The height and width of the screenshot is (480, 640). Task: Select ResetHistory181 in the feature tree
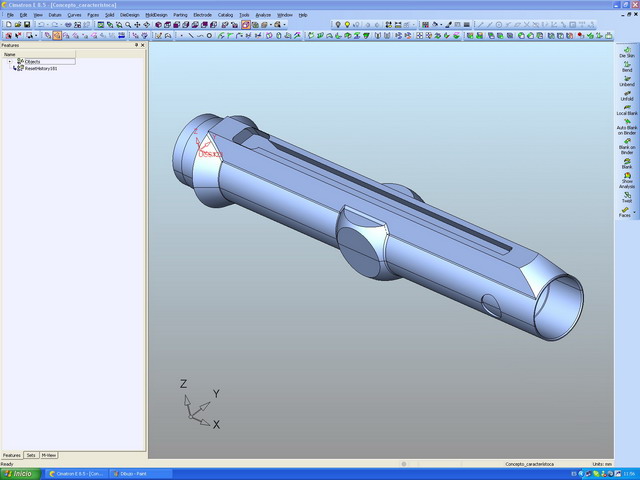(40, 68)
